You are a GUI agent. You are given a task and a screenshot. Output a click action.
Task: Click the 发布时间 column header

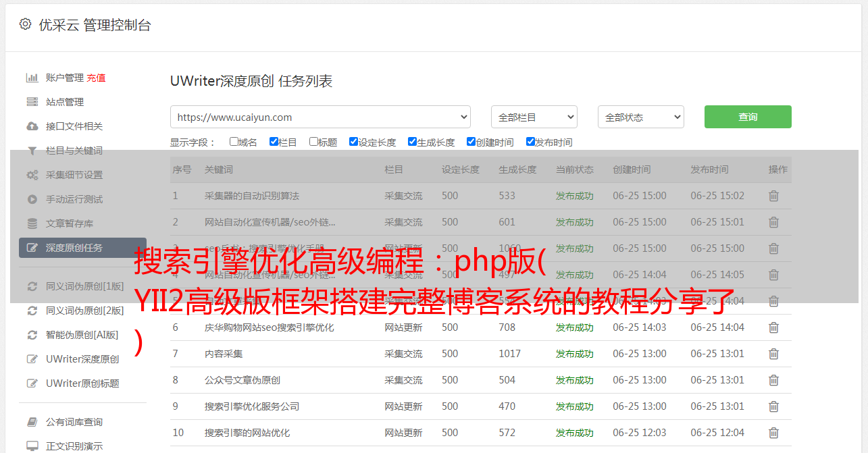click(709, 169)
